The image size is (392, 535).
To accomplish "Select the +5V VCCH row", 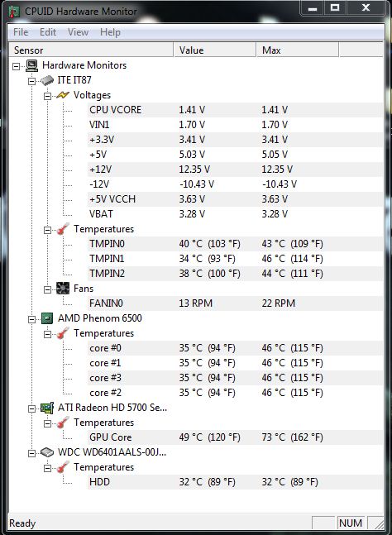I will coord(235,199).
